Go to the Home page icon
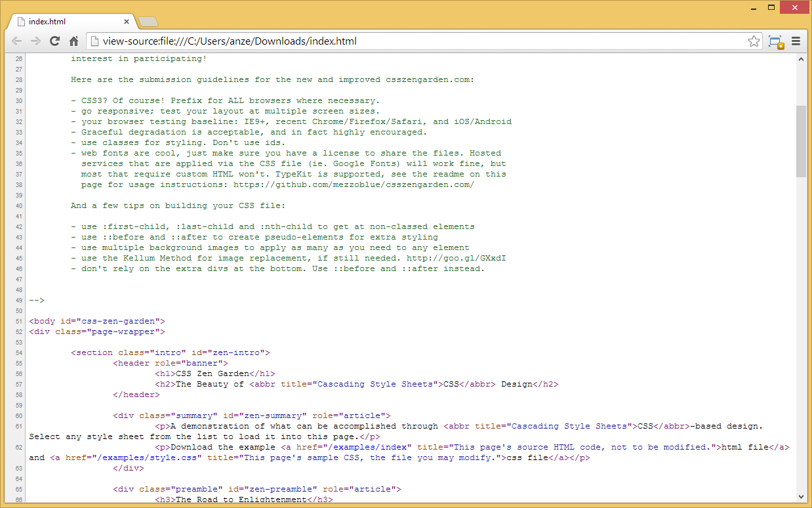 [74, 41]
